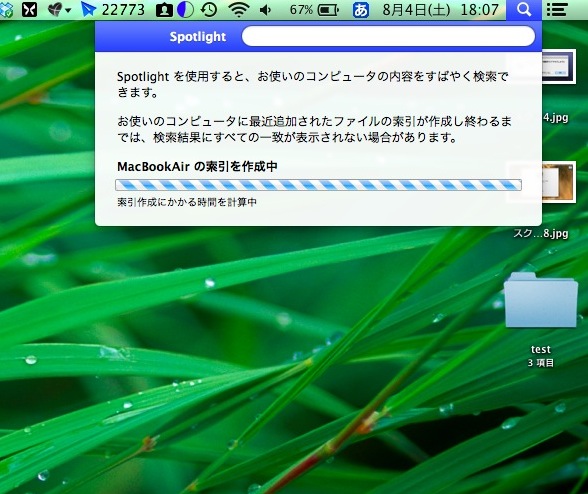Click the Dropbox icon in menu bar
Image resolution: width=588 pixels, height=494 pixels.
pyautogui.click(x=6, y=10)
